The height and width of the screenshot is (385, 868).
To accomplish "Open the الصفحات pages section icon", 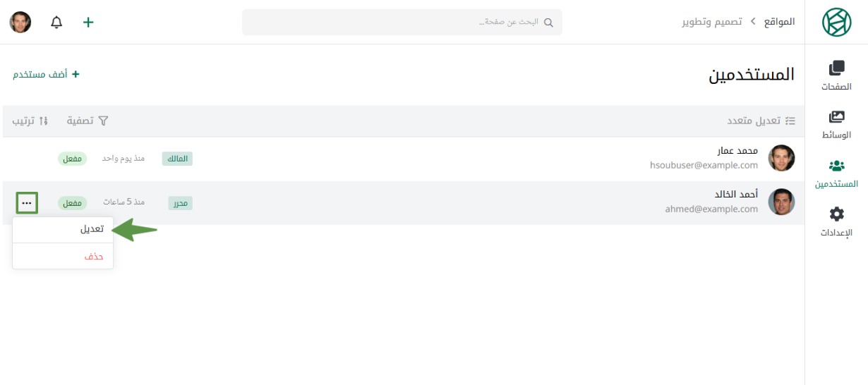I will [836, 68].
